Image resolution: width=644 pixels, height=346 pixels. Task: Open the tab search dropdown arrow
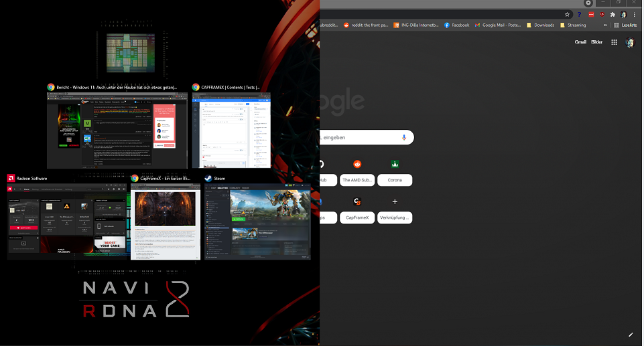pos(588,3)
